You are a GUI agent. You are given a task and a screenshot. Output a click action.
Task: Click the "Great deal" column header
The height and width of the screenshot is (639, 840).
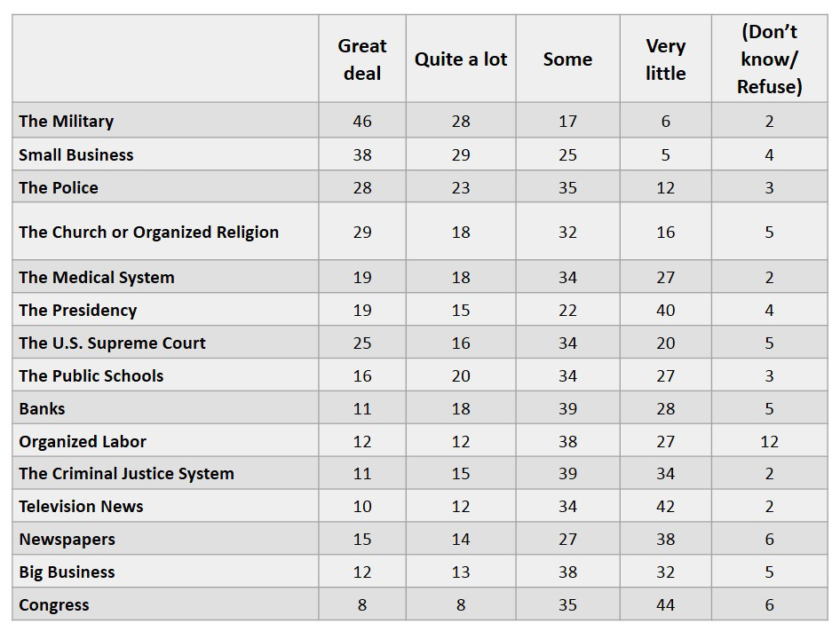pyautogui.click(x=362, y=59)
